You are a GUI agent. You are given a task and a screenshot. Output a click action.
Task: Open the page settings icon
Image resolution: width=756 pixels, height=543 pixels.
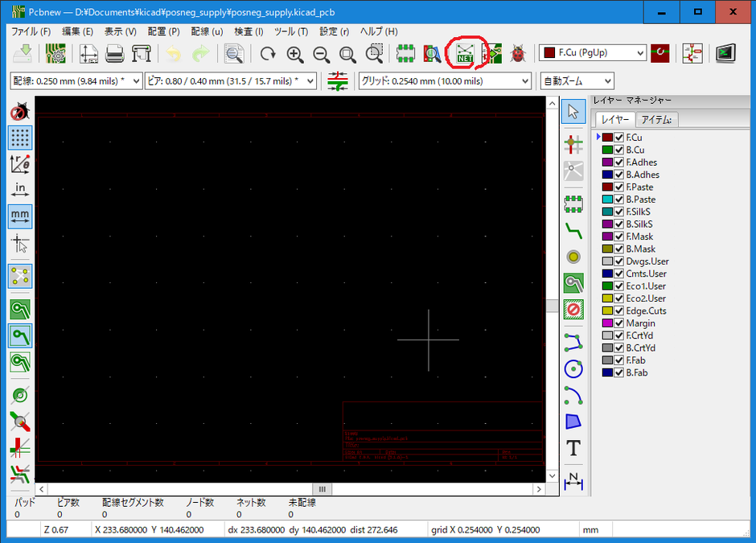(x=88, y=54)
